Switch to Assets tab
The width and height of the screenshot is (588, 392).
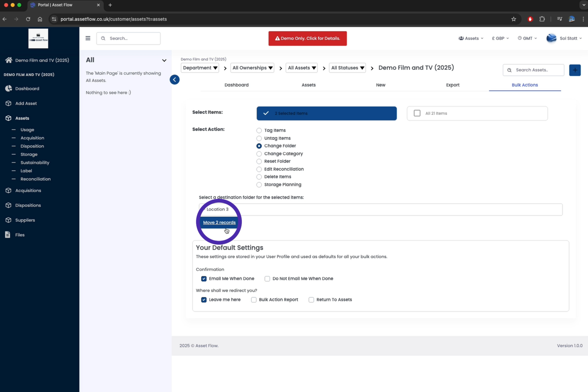(x=308, y=85)
